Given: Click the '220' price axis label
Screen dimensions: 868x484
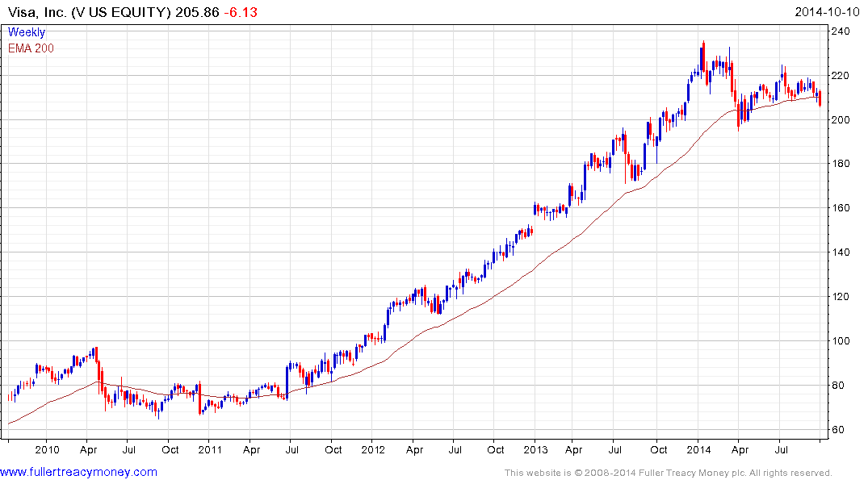Looking at the screenshot, I should tap(841, 75).
